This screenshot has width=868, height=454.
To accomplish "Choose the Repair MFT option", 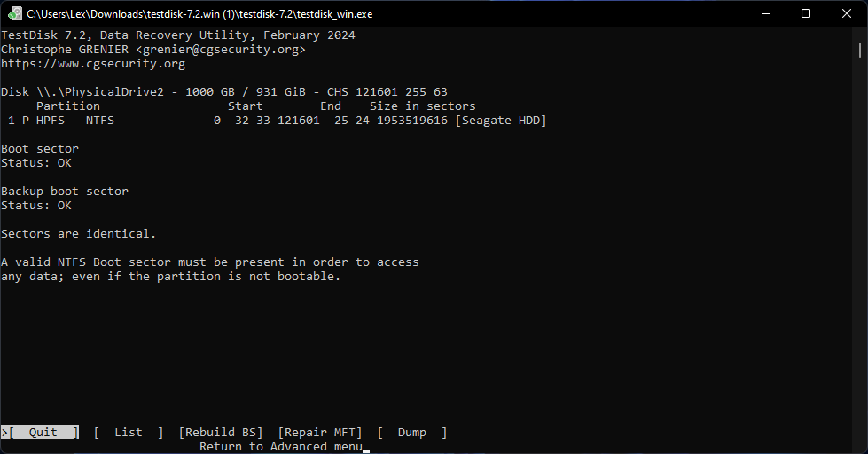I will pyautogui.click(x=320, y=433).
